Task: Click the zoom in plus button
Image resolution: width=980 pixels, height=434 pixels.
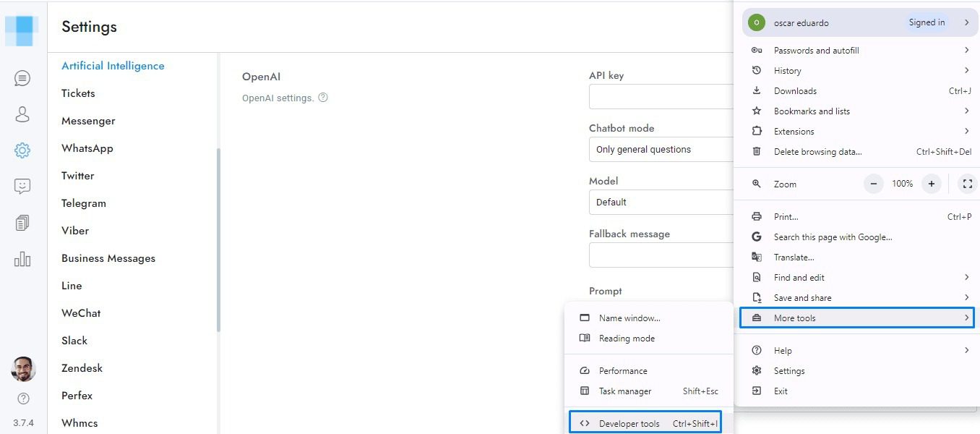Action: tap(932, 184)
